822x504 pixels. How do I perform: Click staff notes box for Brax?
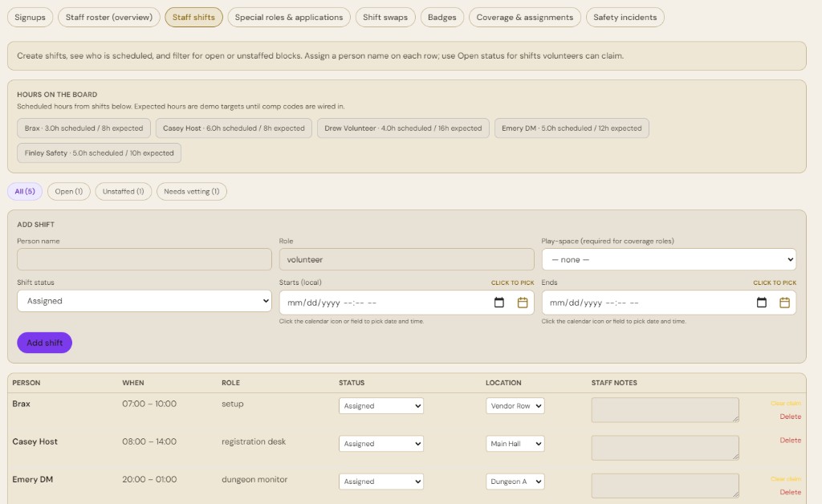tap(665, 409)
